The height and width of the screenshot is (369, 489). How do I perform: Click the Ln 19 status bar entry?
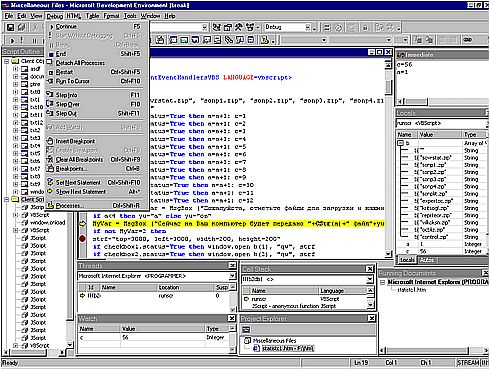click(x=361, y=362)
